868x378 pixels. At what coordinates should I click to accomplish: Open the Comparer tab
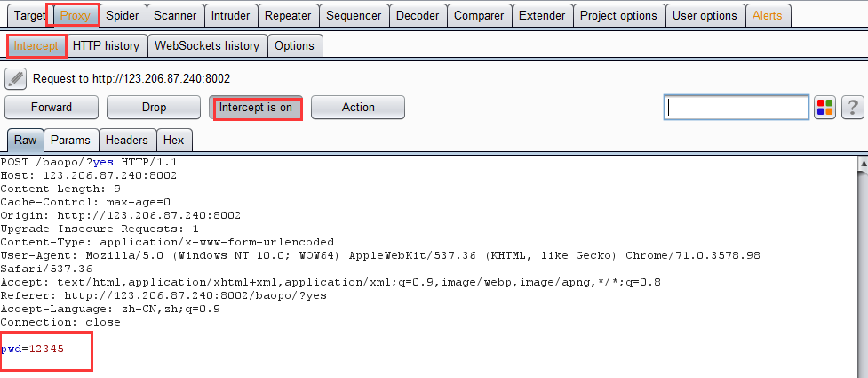pos(480,15)
